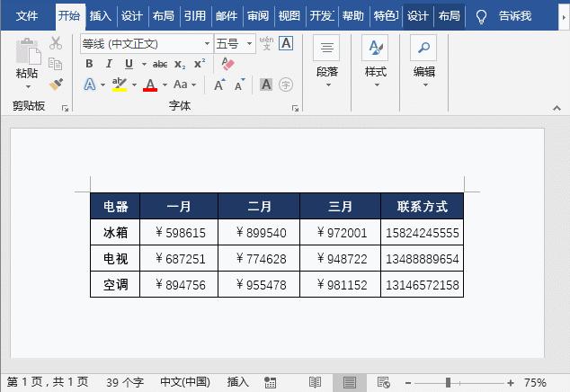Switch to Read Mode view icon

pos(316,382)
